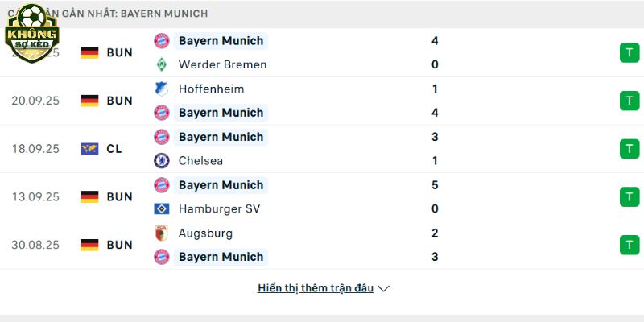Click the CL competition label
Image resolution: width=644 pixels, height=322 pixels.
pos(114,149)
